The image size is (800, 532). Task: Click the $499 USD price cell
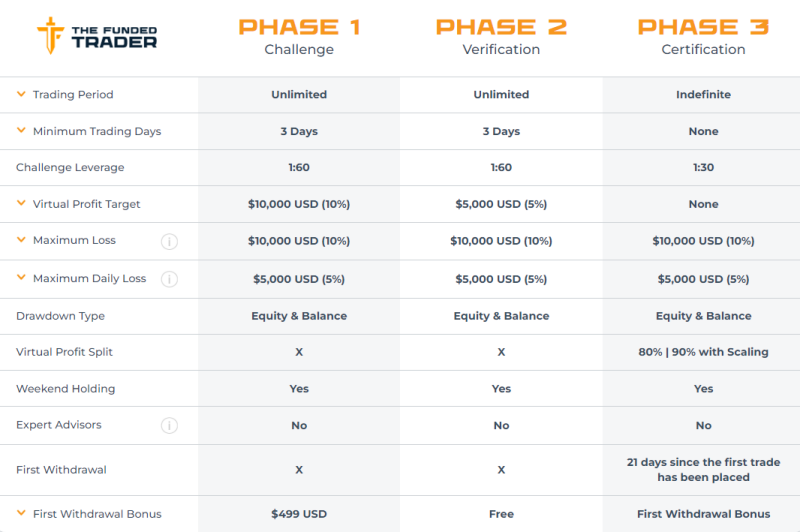[299, 514]
